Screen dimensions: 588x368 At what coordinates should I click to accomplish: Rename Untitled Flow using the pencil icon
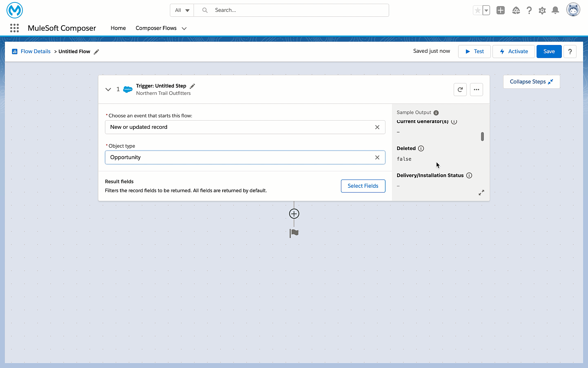[96, 51]
